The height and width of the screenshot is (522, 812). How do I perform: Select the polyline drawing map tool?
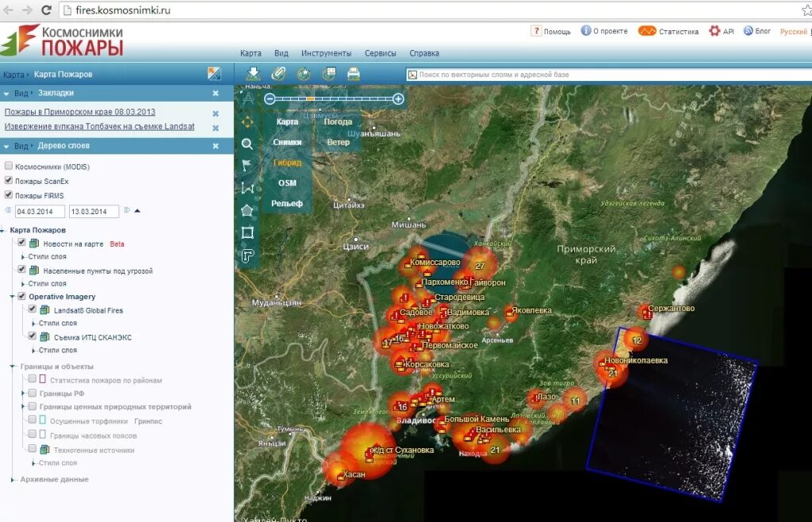click(x=247, y=188)
